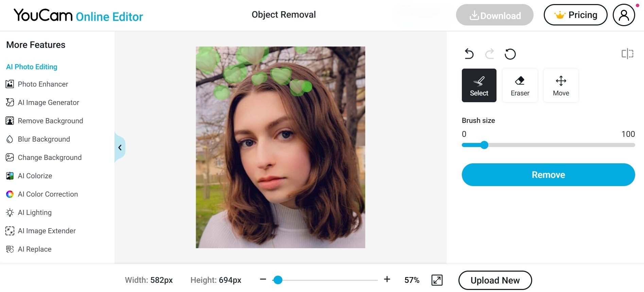The image size is (644, 292).
Task: Select the Move tool
Action: click(x=561, y=86)
